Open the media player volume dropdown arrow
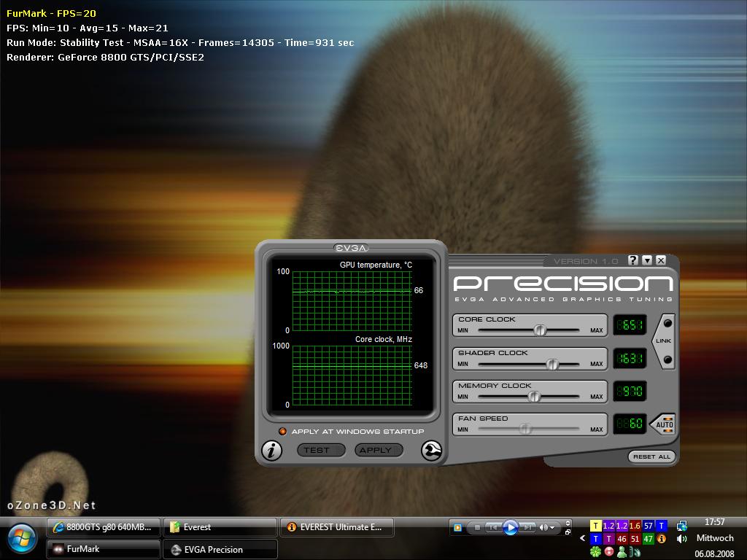747x560 pixels. [552, 528]
